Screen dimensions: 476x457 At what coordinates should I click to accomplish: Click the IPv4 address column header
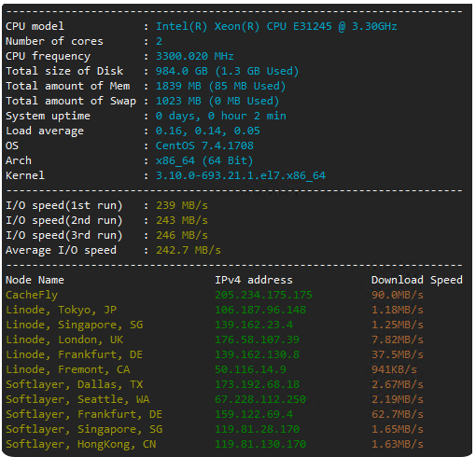[254, 280]
